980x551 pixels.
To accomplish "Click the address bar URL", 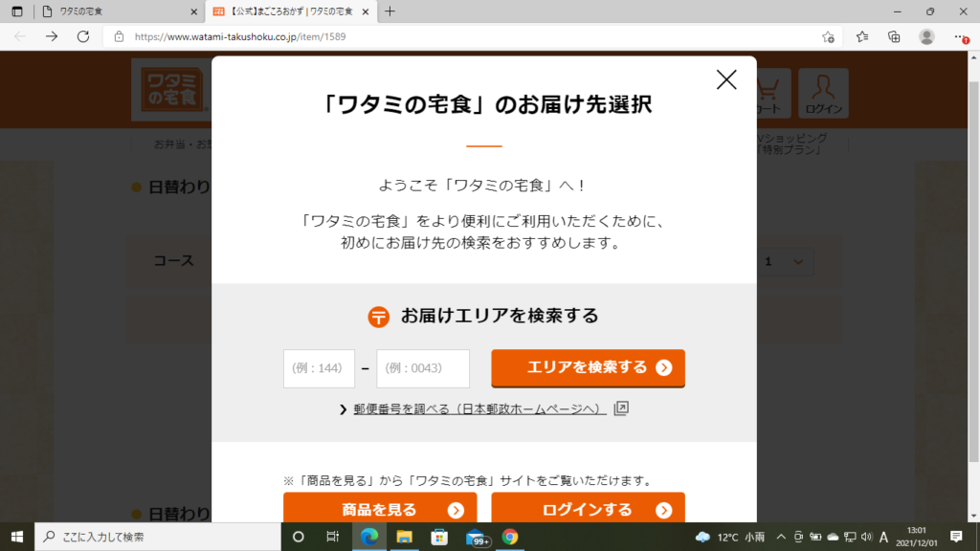I will point(240,37).
